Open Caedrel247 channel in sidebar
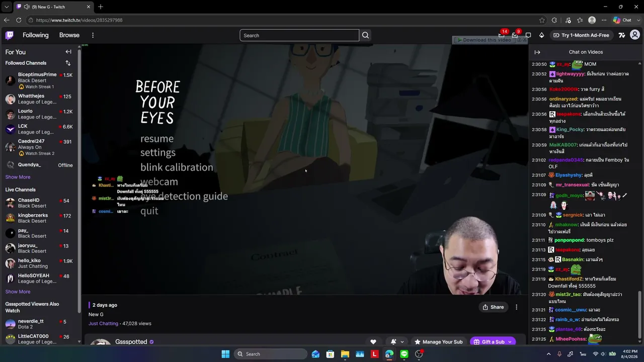The height and width of the screenshot is (362, 644). [x=40, y=147]
